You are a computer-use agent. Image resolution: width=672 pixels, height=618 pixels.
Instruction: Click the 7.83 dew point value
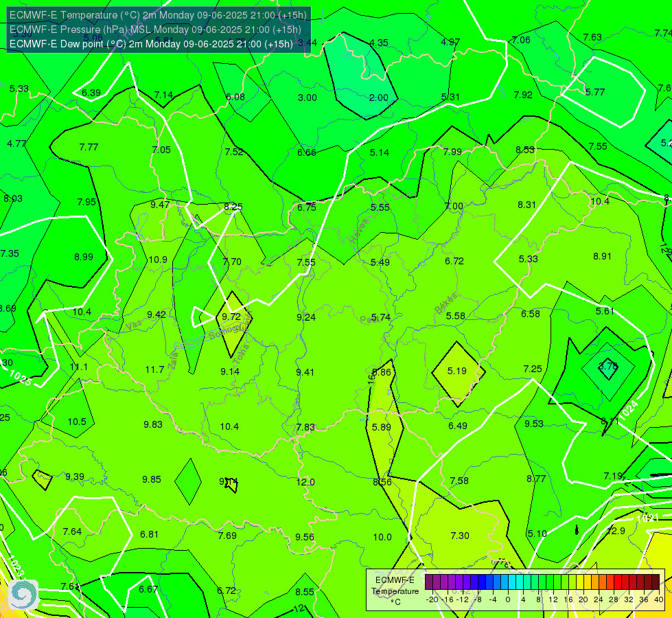click(305, 428)
